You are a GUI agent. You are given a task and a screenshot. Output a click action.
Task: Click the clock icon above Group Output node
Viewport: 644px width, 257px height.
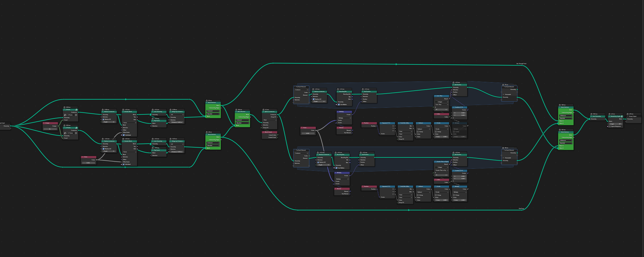coord(628,114)
